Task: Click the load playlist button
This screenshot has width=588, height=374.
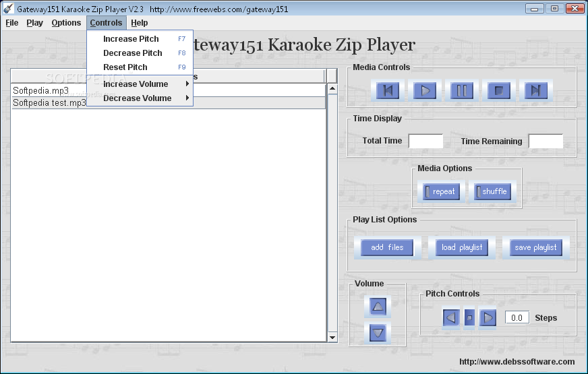Action: pos(462,248)
